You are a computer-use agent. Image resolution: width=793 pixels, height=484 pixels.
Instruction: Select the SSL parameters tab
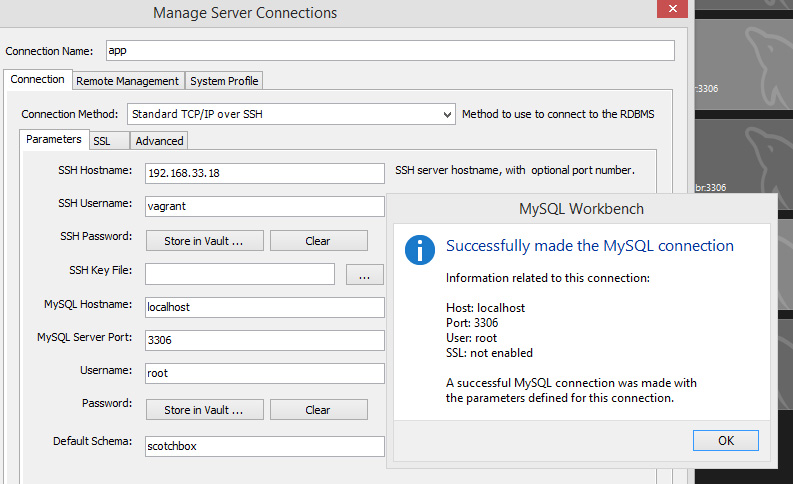102,141
